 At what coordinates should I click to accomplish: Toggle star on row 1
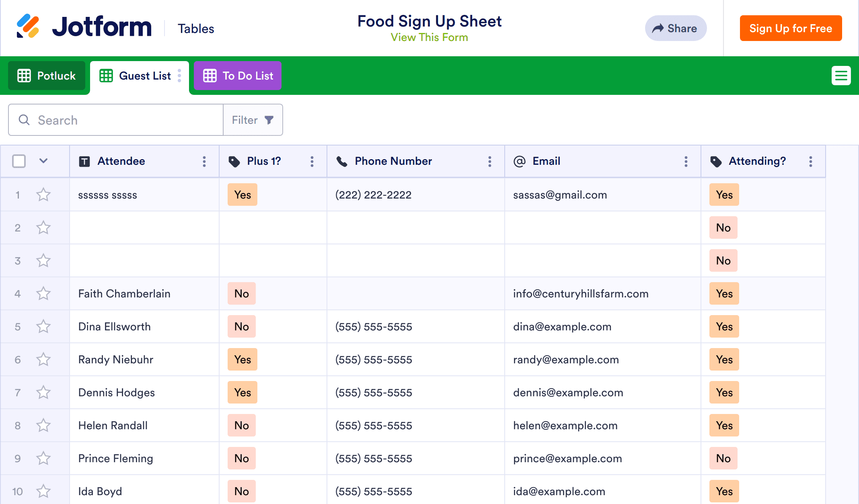coord(43,195)
